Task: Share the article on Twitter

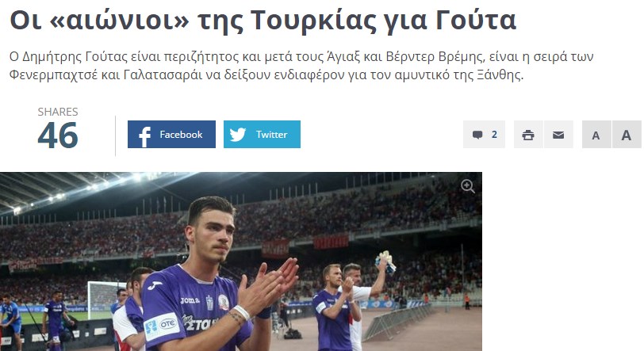Action: [x=262, y=134]
